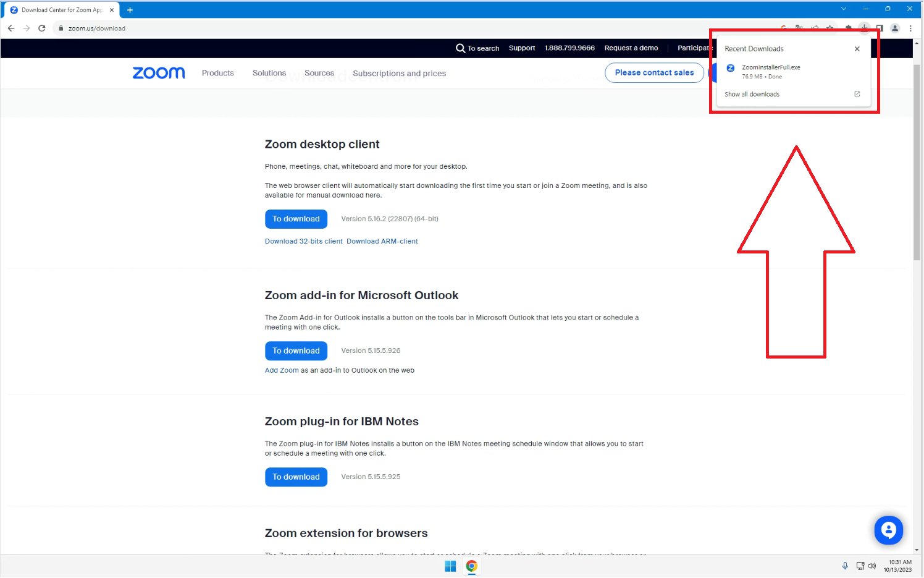
Task: Click the network icon in system tray
Action: (860, 566)
